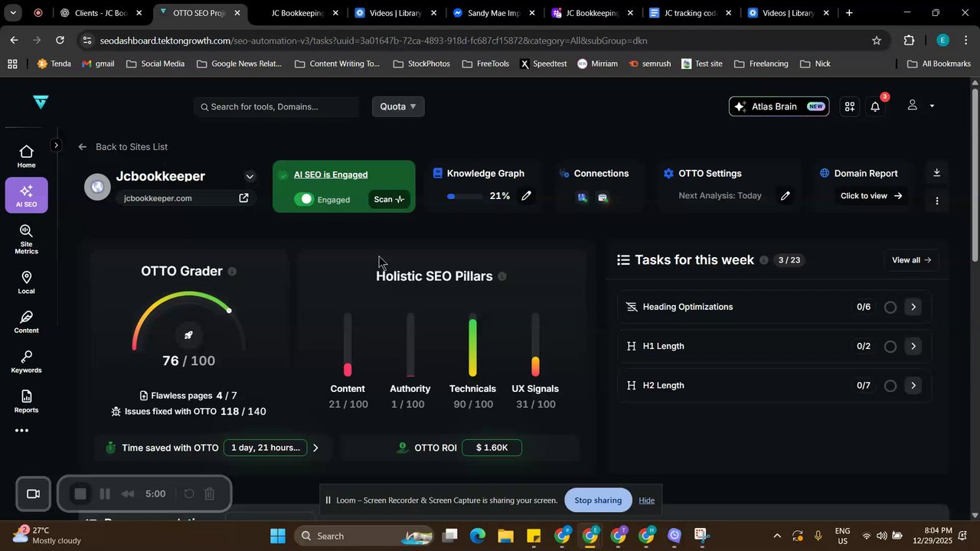
Task: Open the Content sidebar section
Action: 26,322
